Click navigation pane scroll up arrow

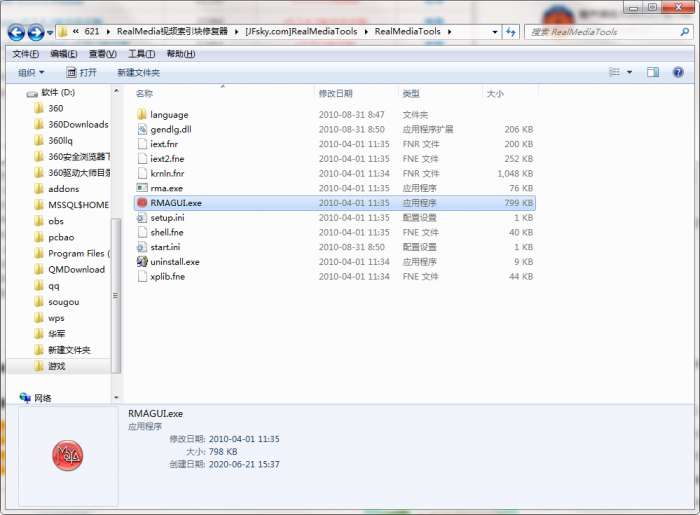tap(116, 91)
